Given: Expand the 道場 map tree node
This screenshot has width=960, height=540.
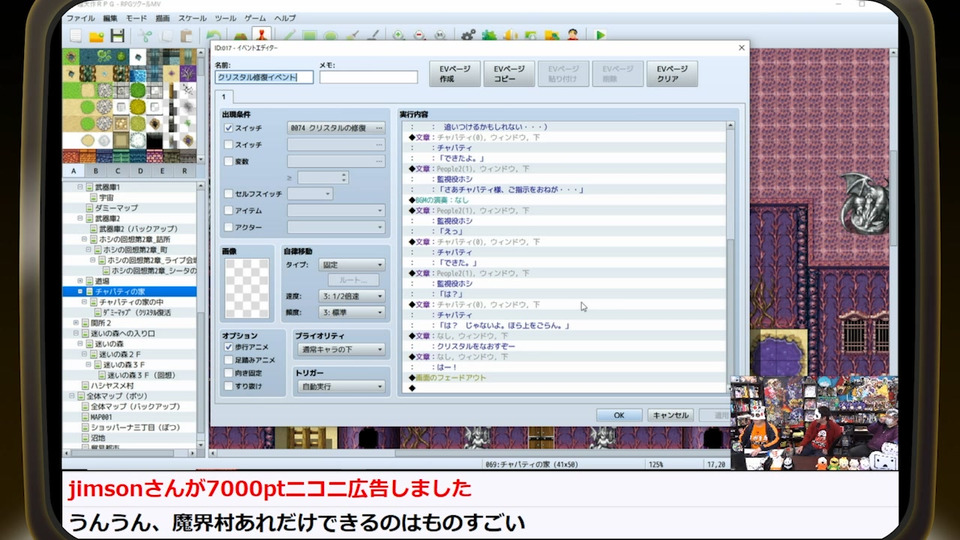Looking at the screenshot, I should [x=80, y=281].
